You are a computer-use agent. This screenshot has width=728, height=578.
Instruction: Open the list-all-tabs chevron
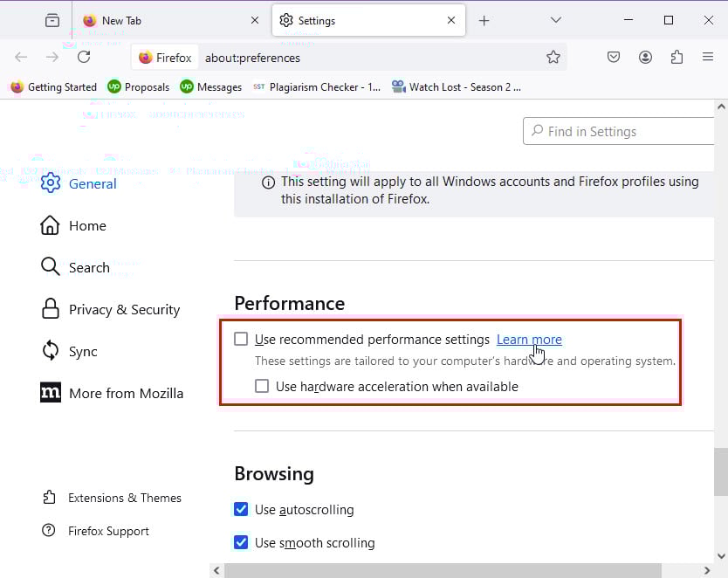[556, 19]
